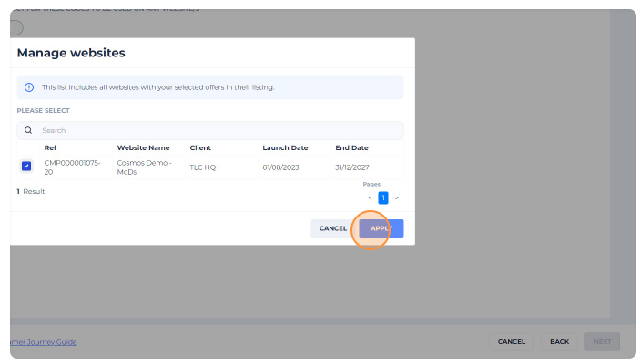This screenshot has height=364, width=640.
Task: Focus the Search websites input field
Action: pyautogui.click(x=218, y=130)
